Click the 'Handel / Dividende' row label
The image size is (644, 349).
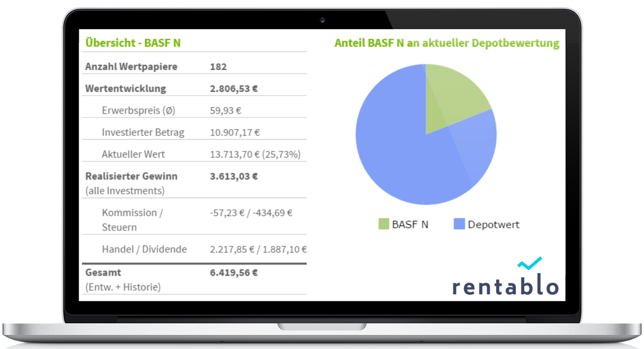point(144,249)
